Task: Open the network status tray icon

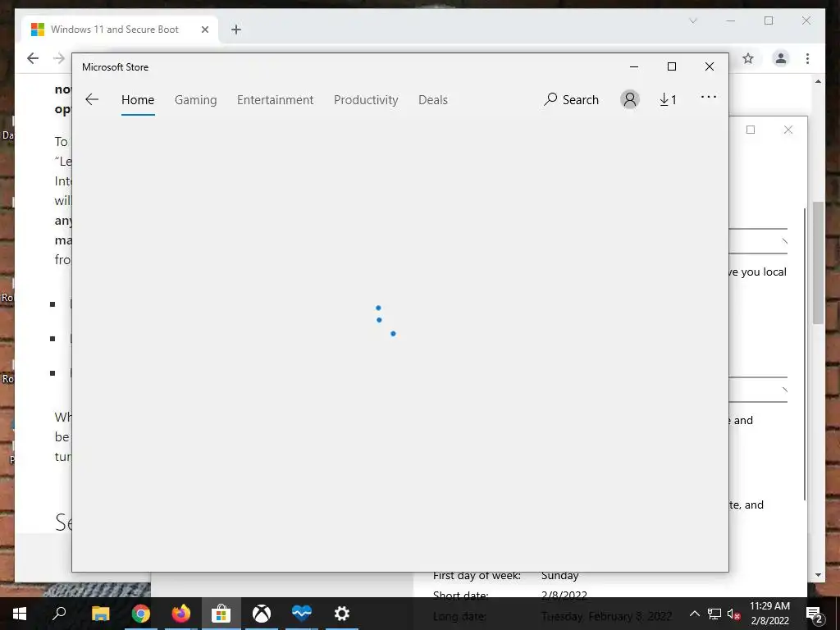Action: (x=714, y=614)
